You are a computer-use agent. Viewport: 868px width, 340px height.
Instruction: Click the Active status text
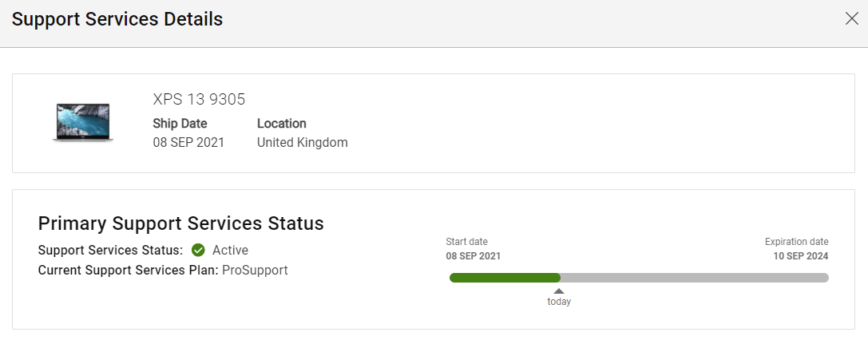click(230, 251)
